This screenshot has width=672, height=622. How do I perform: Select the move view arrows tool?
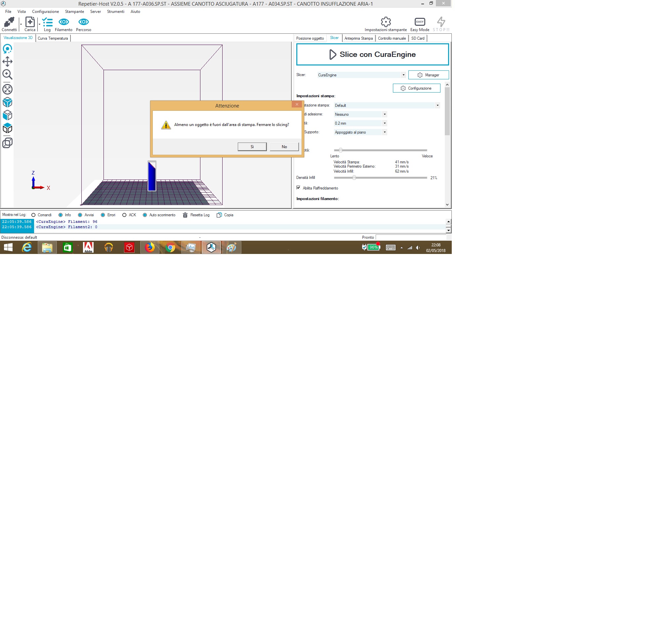pos(7,62)
